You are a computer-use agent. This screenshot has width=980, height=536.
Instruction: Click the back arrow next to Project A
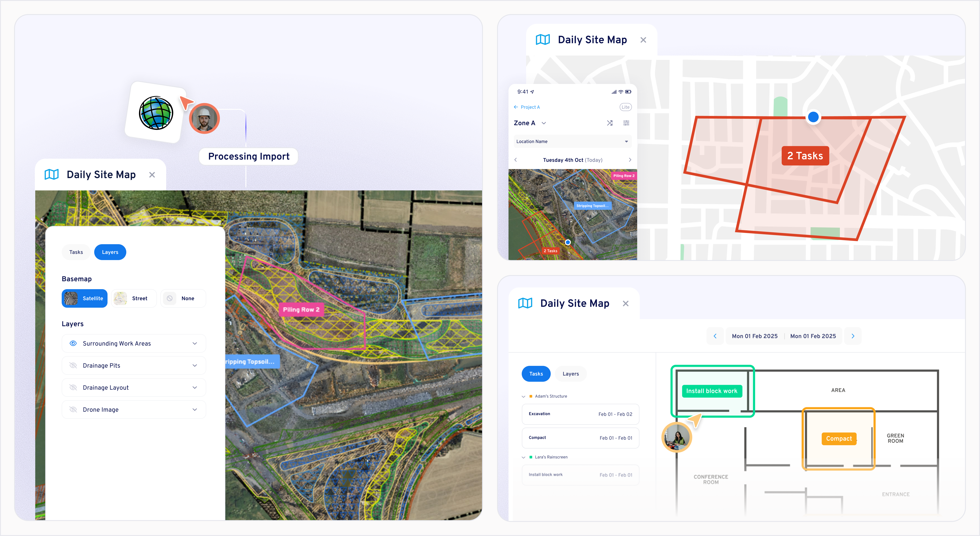click(x=516, y=107)
